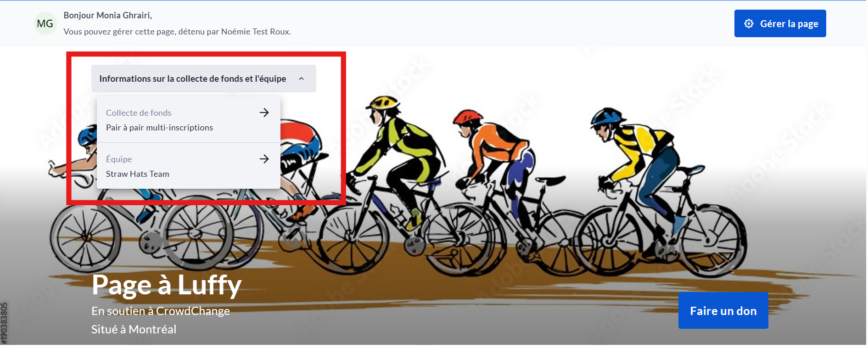
Task: Click the MG user avatar circle
Action: tap(45, 23)
